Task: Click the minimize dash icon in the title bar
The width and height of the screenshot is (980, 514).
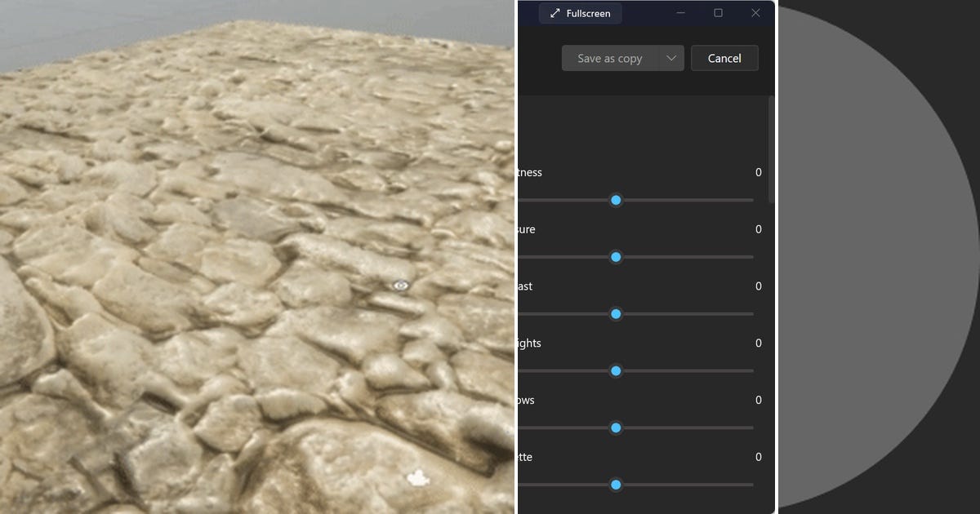Action: coord(681,13)
